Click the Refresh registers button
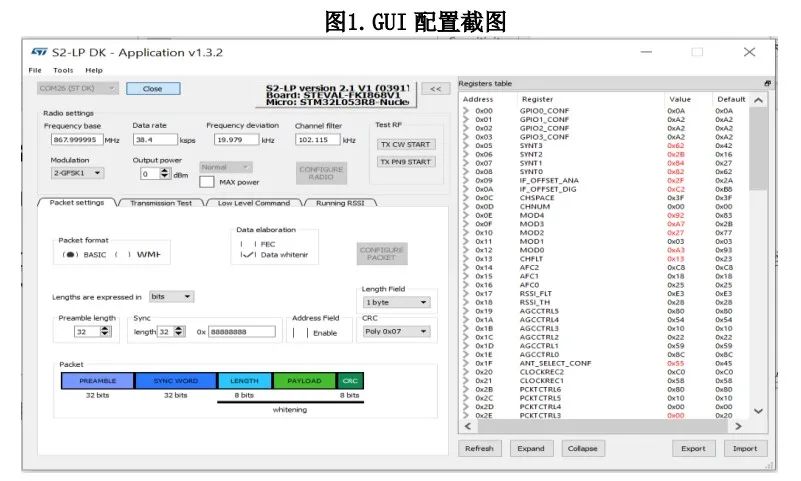Image resolution: width=801 pixels, height=481 pixels. [x=479, y=448]
